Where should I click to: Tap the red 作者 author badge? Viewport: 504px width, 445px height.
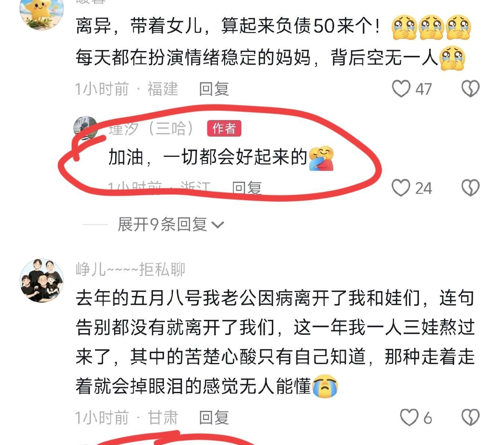[224, 129]
